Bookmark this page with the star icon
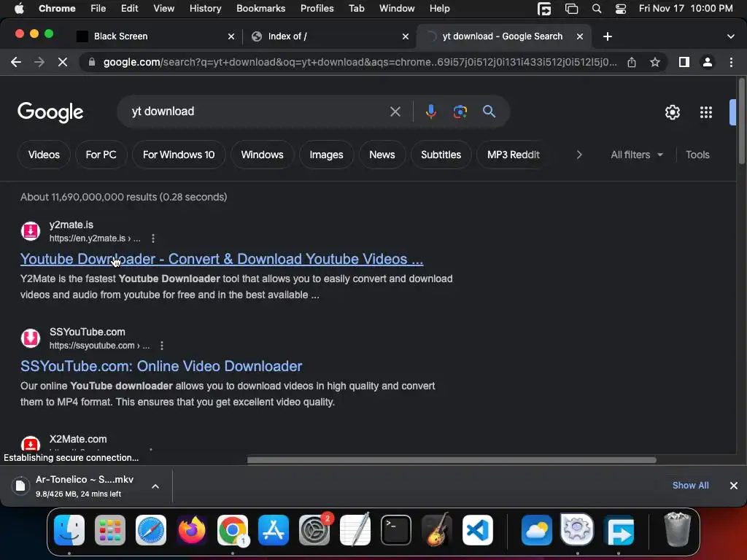The width and height of the screenshot is (747, 560). click(x=655, y=62)
